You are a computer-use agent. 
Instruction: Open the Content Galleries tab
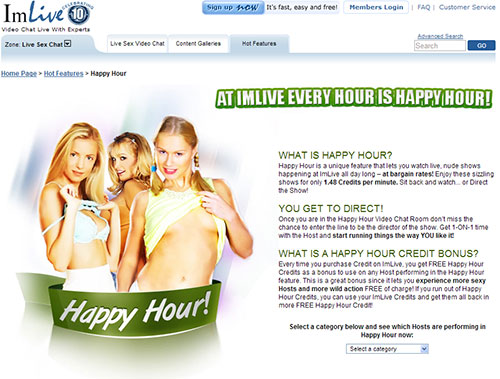point(198,44)
